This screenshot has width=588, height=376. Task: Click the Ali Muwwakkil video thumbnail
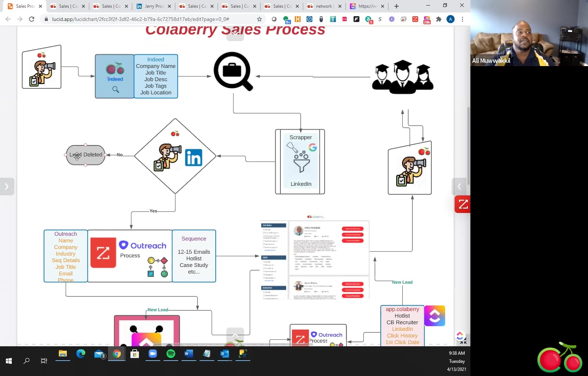(529, 33)
